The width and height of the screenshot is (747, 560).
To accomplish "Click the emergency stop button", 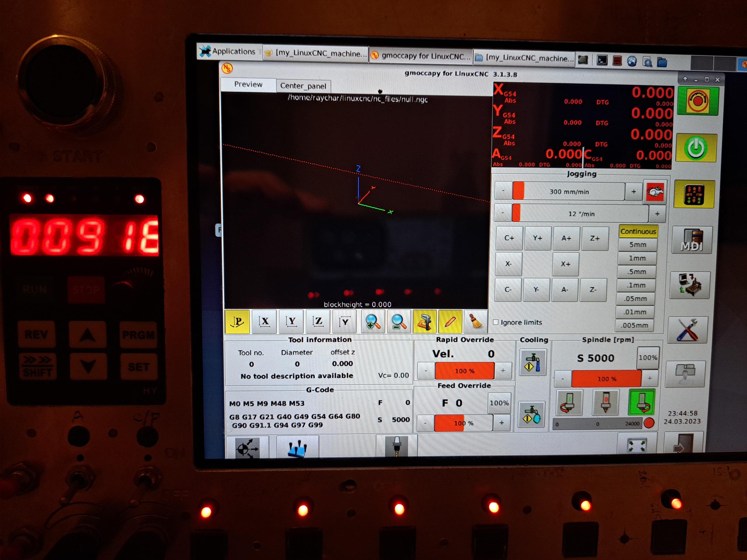I will pyautogui.click(x=697, y=101).
